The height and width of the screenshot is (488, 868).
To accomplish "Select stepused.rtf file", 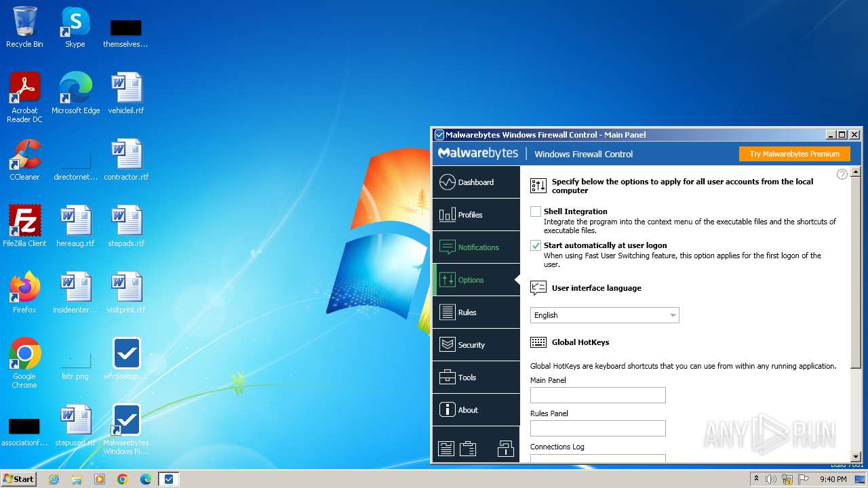I will [x=75, y=426].
